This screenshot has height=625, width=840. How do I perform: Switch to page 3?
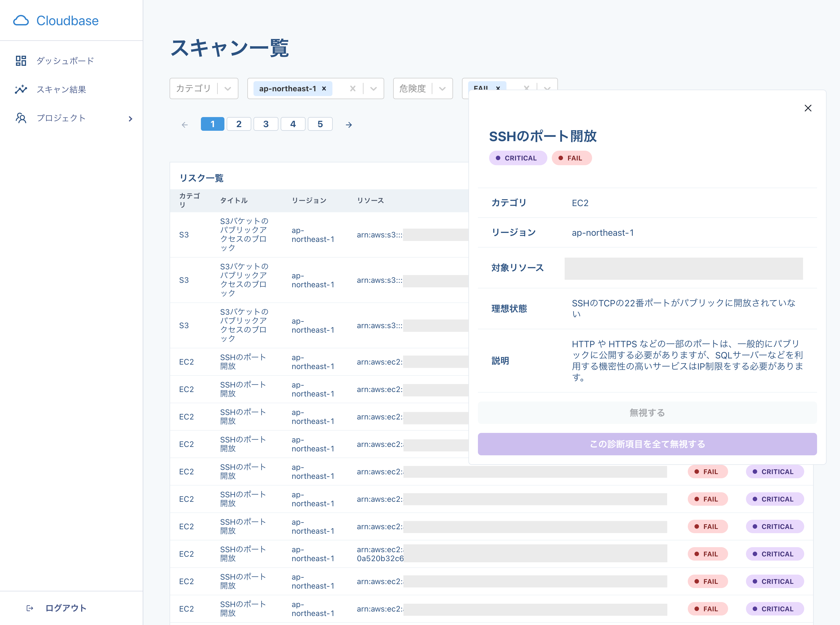[x=266, y=124]
